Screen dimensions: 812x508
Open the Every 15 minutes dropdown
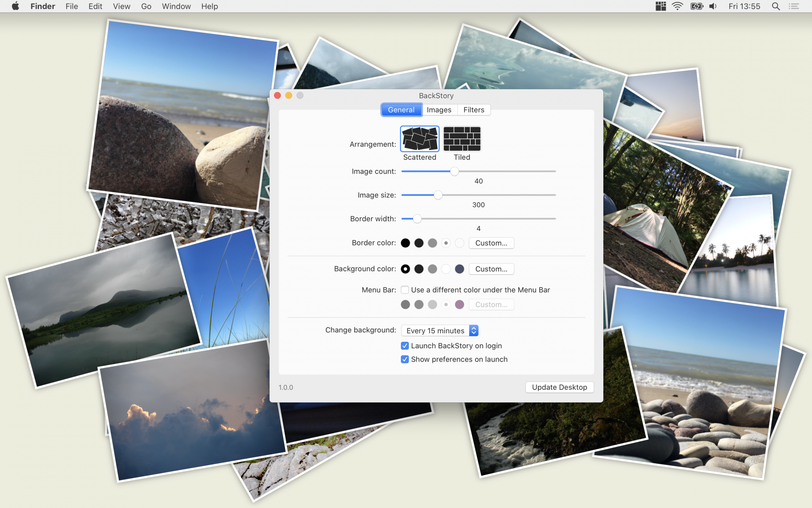pos(440,330)
